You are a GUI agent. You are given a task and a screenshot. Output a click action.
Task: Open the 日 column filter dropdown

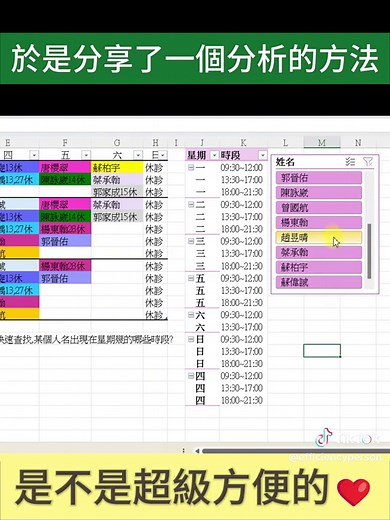(x=162, y=155)
